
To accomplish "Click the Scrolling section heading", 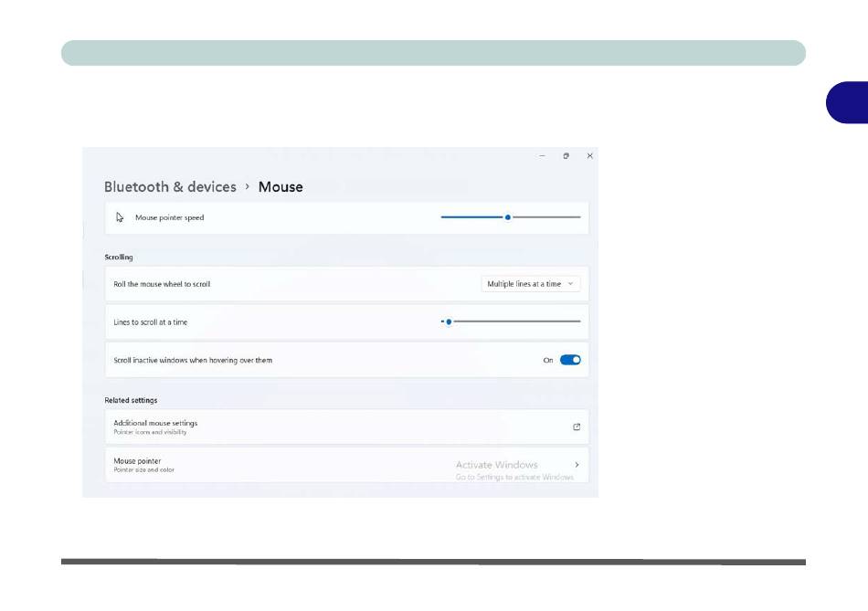I will tap(119, 258).
